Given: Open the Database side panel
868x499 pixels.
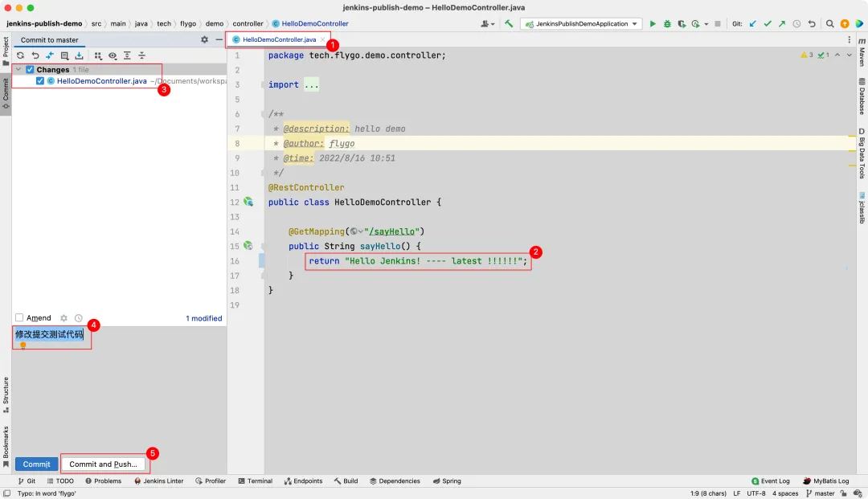Looking at the screenshot, I should point(862,96).
